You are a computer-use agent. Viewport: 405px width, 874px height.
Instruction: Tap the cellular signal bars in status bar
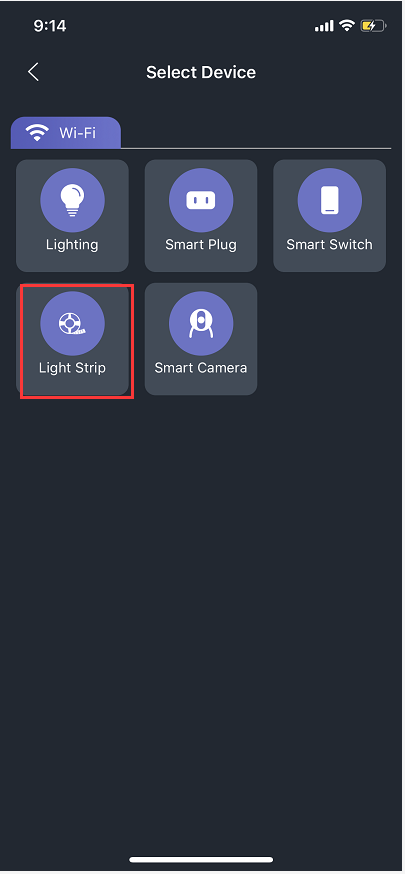[324, 26]
